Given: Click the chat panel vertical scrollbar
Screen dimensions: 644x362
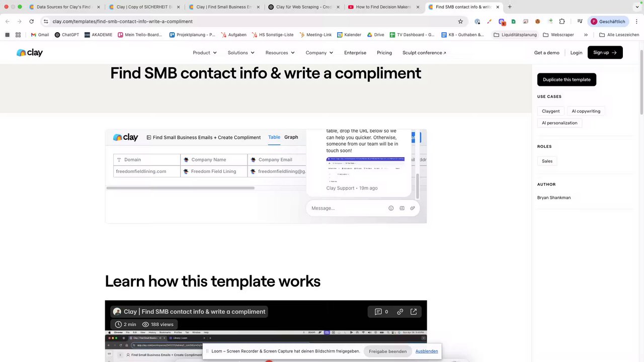Looking at the screenshot, I should tap(417, 186).
